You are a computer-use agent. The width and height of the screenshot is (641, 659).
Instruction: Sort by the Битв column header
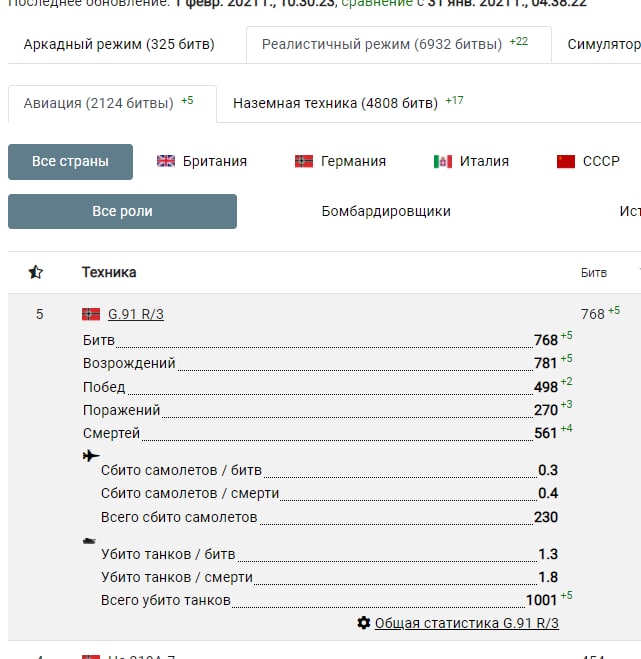point(594,273)
